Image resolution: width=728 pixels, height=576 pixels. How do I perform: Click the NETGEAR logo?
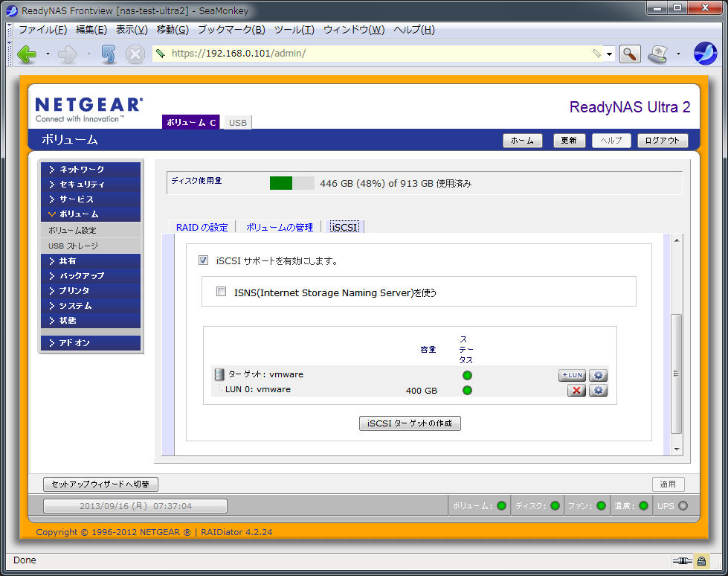point(89,109)
